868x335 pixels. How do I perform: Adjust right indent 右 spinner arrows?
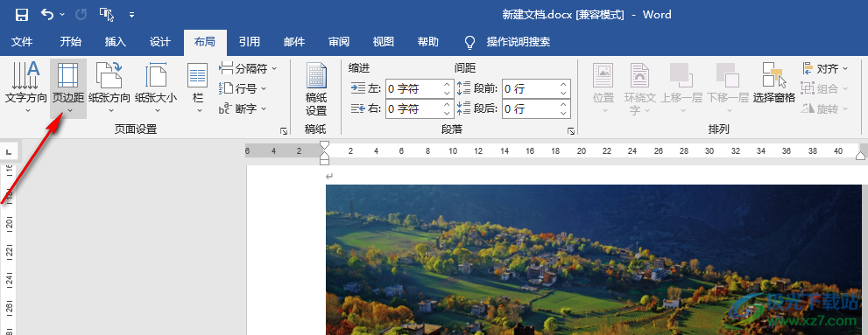pos(448,109)
